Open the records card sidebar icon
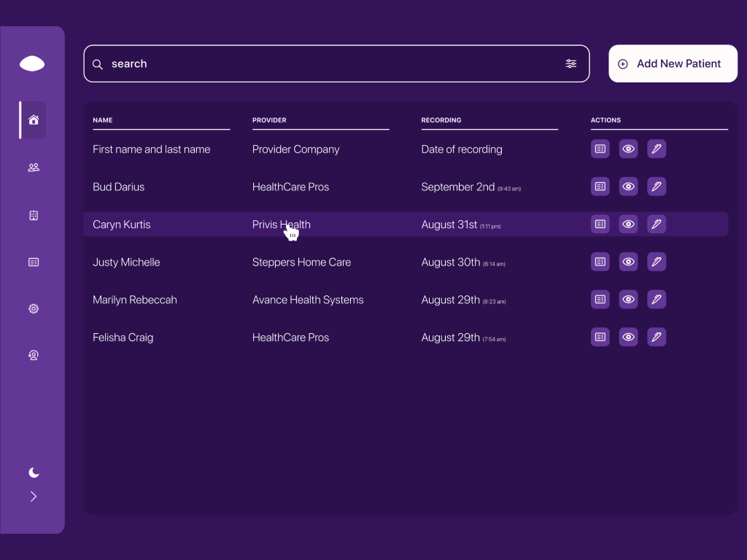 [x=33, y=262]
